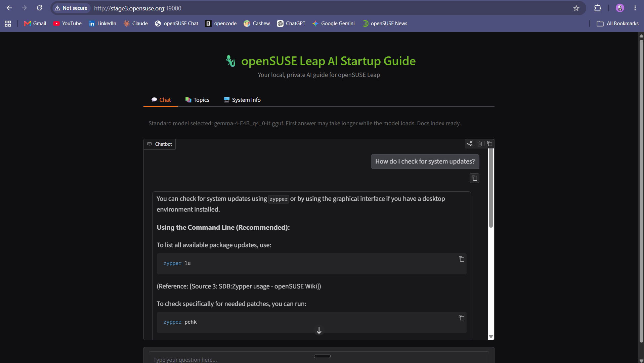This screenshot has height=363, width=644.
Task: Open the All Bookmarks folder
Action: coord(617,24)
